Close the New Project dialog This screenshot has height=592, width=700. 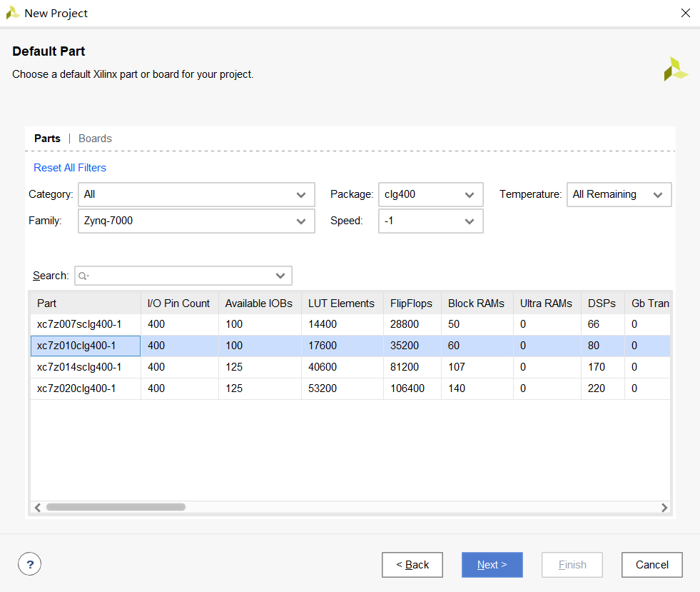[685, 13]
